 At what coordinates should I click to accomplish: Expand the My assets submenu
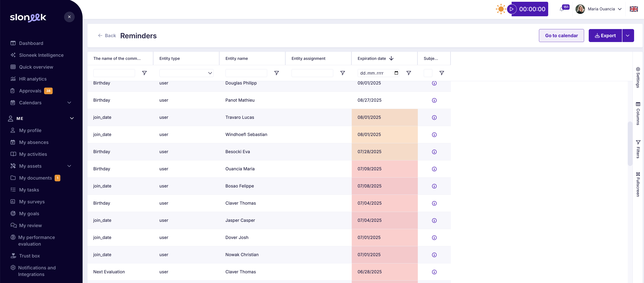coord(69,166)
